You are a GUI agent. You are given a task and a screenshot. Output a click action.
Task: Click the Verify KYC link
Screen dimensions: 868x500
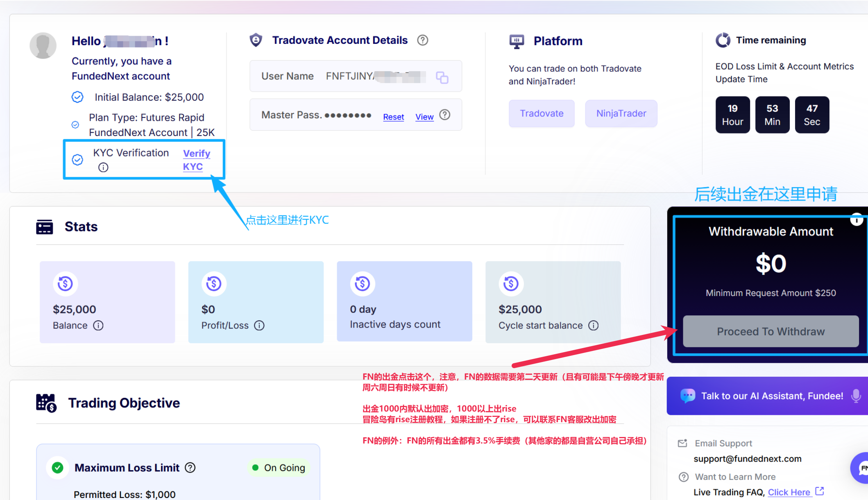[197, 160]
